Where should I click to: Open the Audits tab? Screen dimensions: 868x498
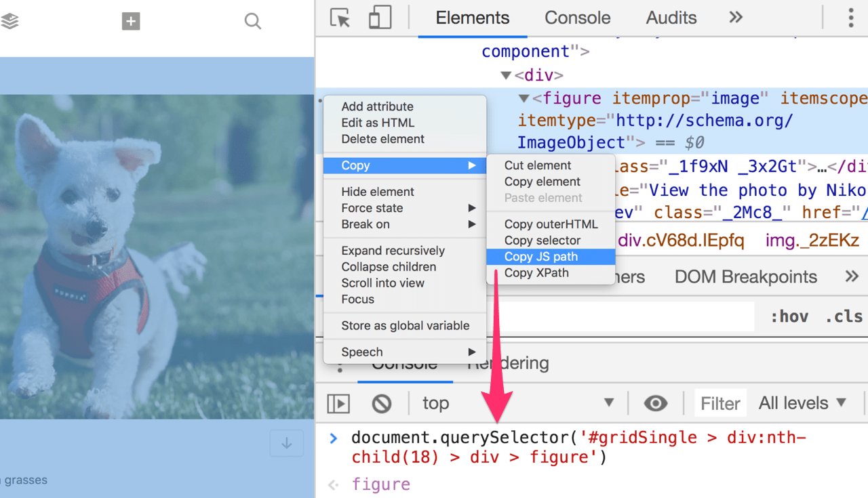tap(671, 18)
